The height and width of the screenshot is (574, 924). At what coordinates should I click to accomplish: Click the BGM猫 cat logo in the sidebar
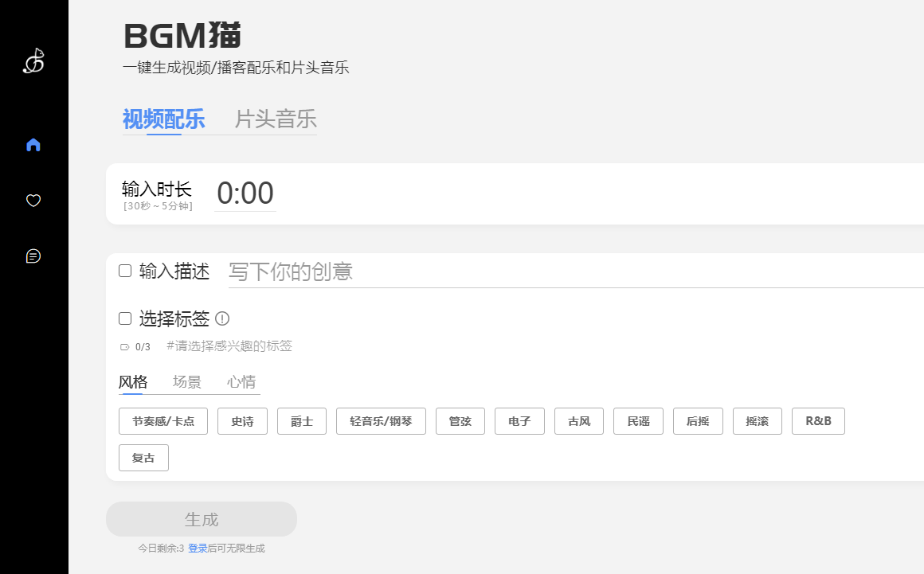(33, 61)
